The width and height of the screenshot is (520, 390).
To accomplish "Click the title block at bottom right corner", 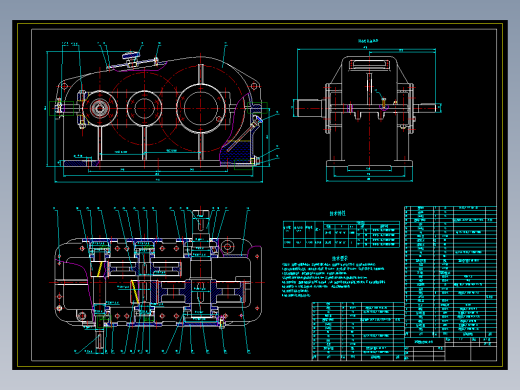I will tap(450, 350).
